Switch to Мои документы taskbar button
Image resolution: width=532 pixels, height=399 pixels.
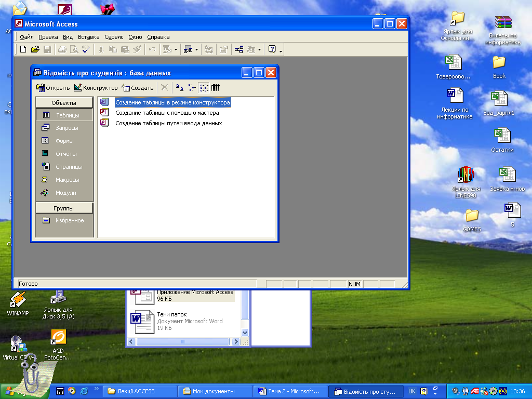tap(216, 391)
